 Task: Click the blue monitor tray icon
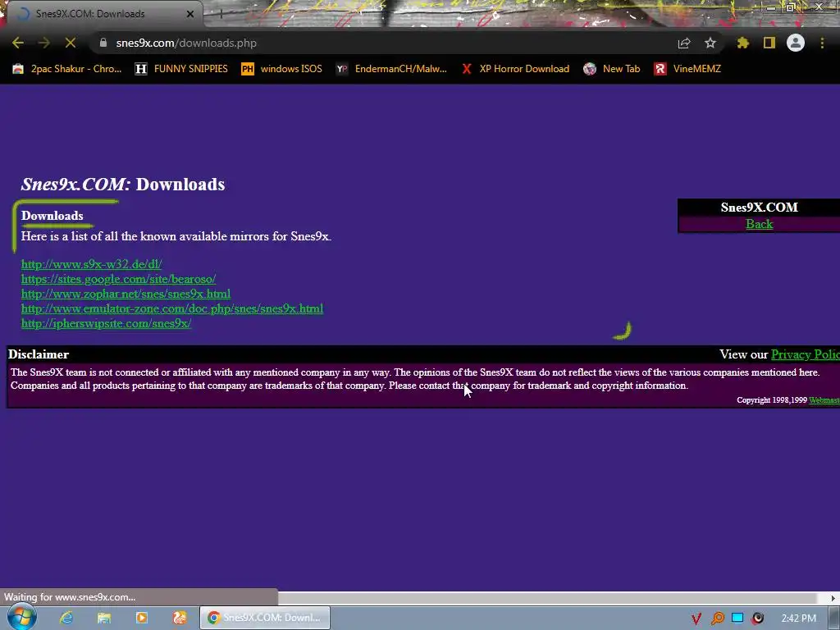(737, 619)
